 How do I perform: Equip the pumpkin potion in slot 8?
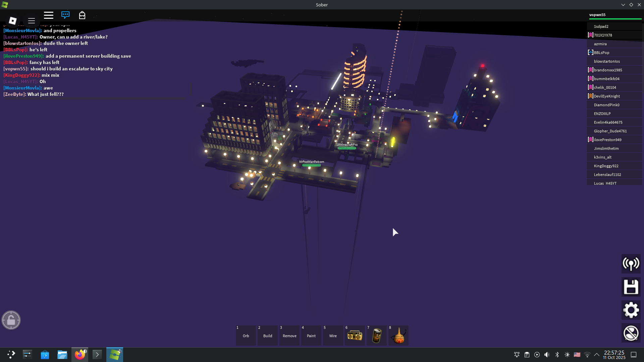point(398,336)
